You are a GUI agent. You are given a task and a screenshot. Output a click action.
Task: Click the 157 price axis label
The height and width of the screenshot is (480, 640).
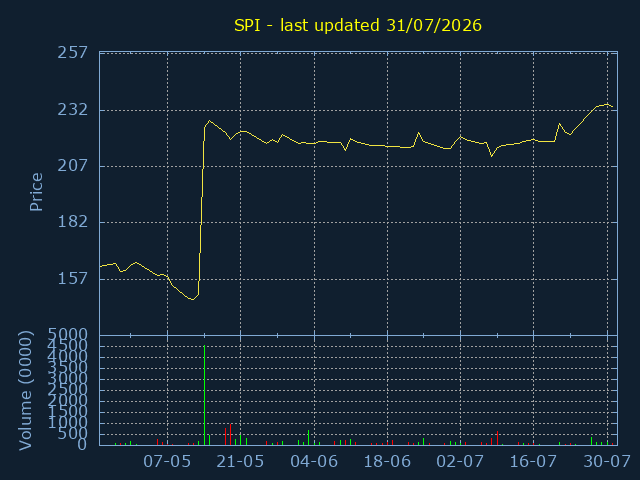73,279
